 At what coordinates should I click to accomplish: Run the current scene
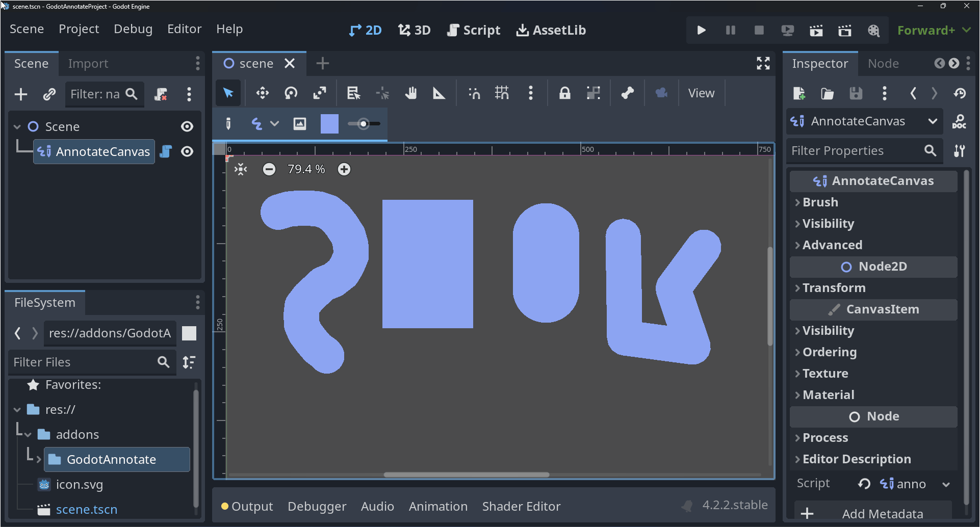[x=816, y=31]
